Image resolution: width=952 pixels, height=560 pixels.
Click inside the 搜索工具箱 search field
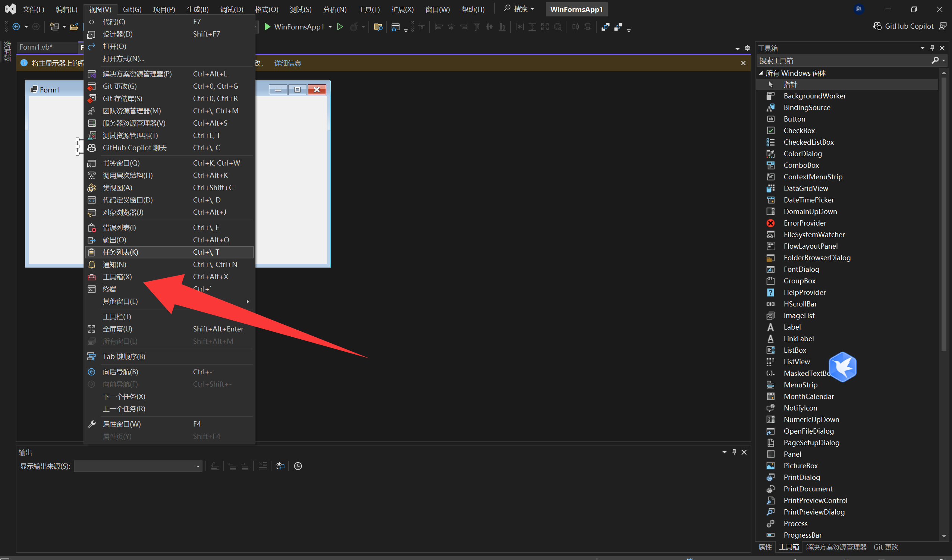point(842,60)
